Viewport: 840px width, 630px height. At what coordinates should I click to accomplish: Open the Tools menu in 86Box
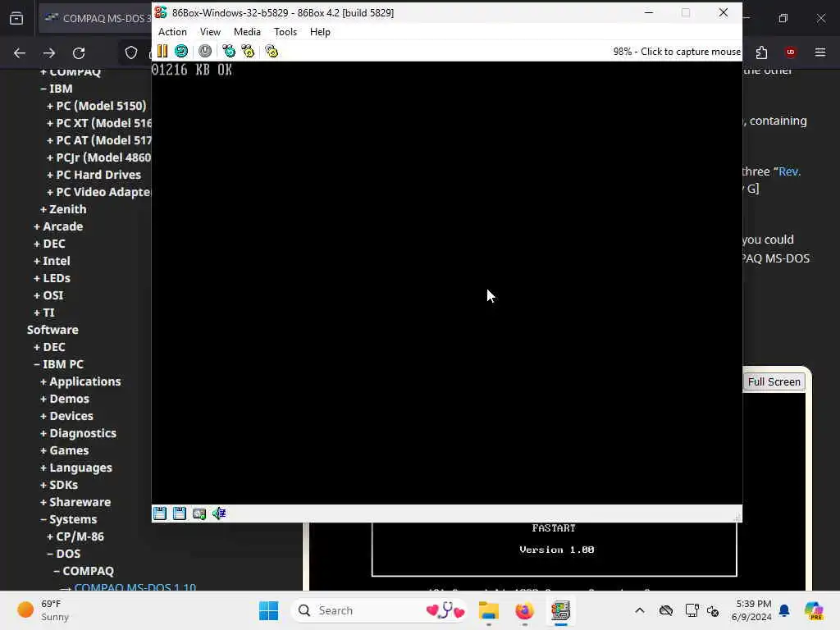coord(285,32)
